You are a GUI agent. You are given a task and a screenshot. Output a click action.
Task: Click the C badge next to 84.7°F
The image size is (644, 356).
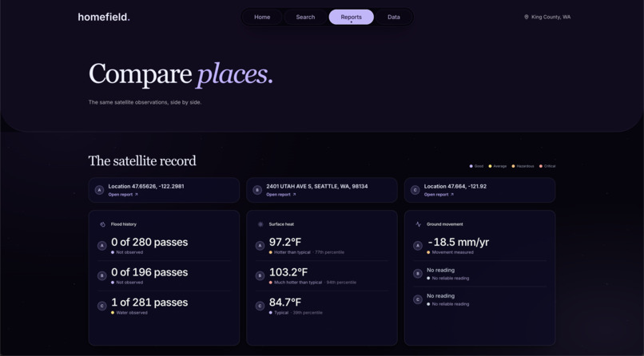tap(260, 306)
